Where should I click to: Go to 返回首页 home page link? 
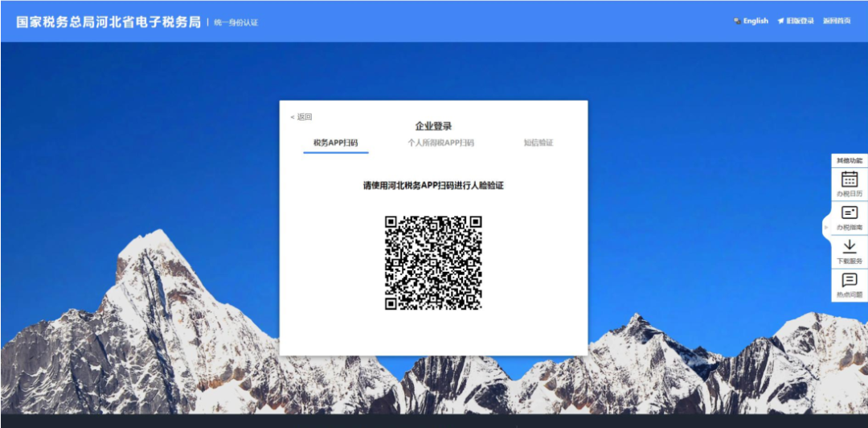[837, 21]
